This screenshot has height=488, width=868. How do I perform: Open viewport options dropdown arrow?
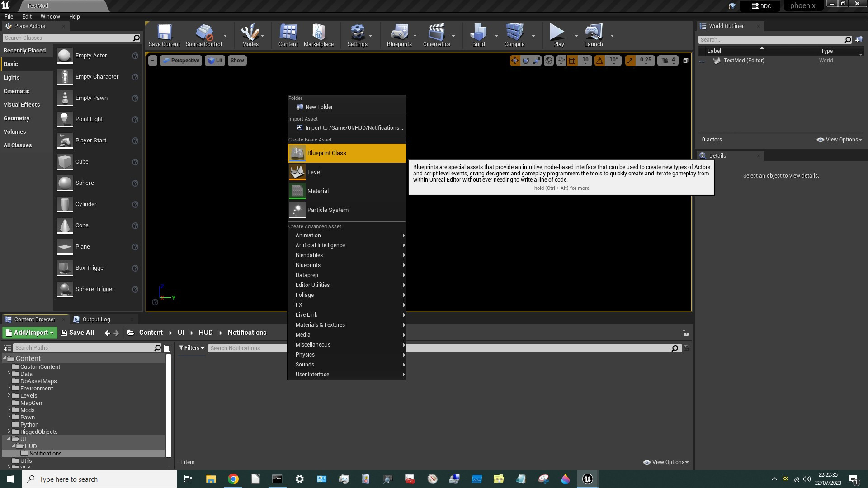click(153, 61)
